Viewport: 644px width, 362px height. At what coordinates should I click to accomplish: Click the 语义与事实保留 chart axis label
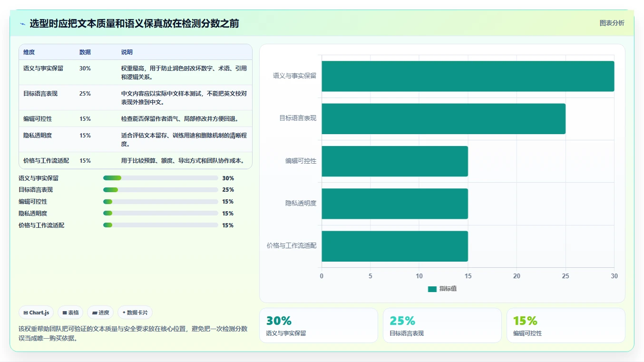point(294,76)
